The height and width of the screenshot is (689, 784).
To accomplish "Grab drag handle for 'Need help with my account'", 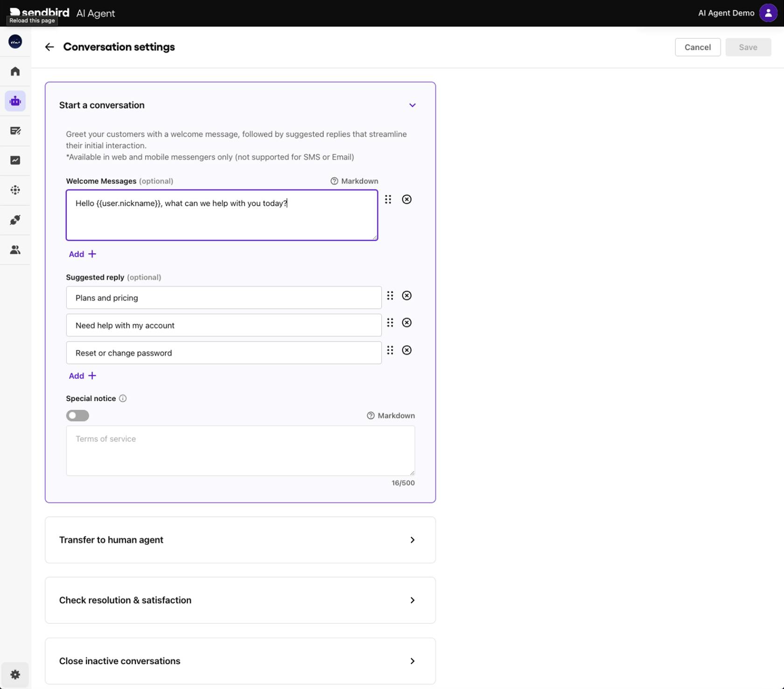I will click(x=390, y=323).
